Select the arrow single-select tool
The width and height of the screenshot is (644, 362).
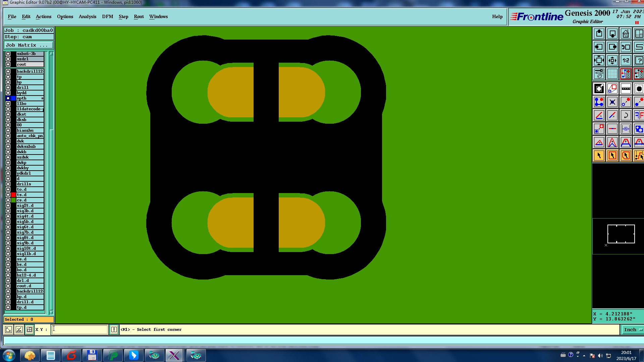coord(599,156)
